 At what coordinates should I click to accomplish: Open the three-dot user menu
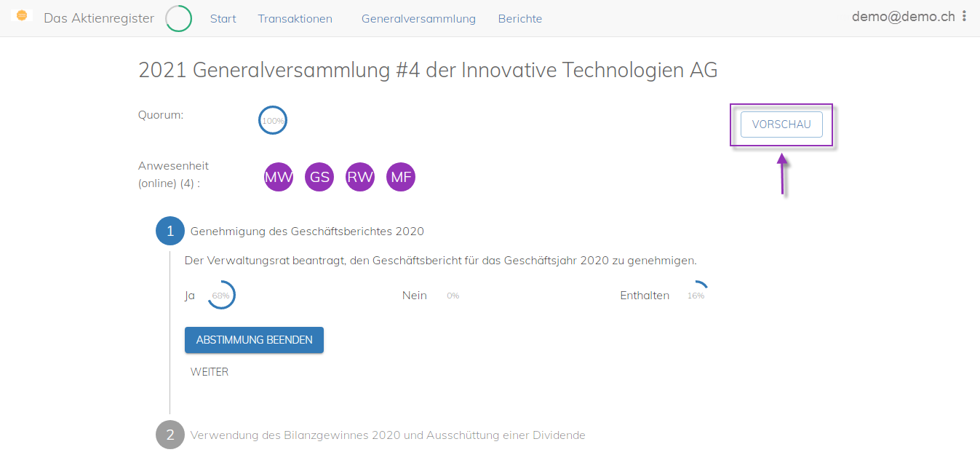(x=965, y=16)
